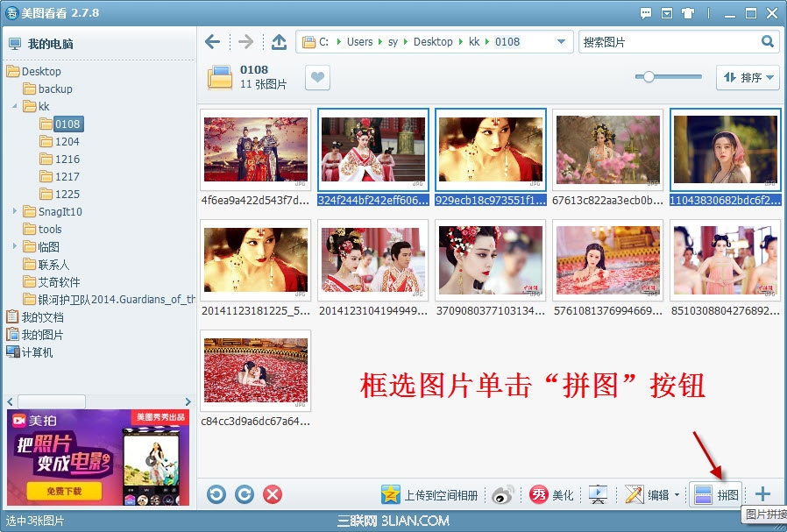Click the 编辑 edit button
787x532 pixels.
click(647, 495)
